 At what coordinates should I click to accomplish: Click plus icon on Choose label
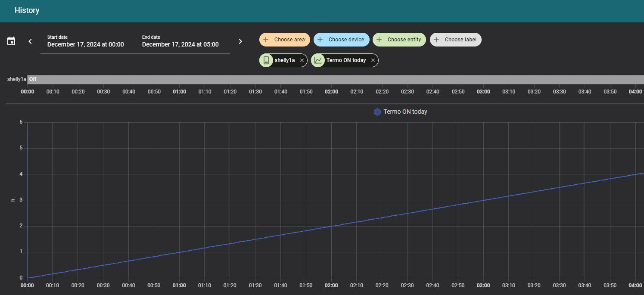click(436, 40)
